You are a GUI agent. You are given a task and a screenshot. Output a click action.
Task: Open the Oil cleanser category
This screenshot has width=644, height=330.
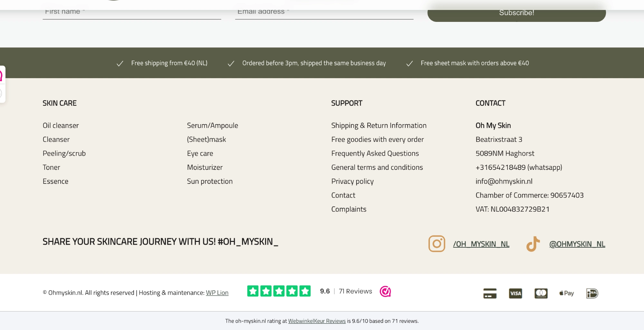tap(61, 125)
